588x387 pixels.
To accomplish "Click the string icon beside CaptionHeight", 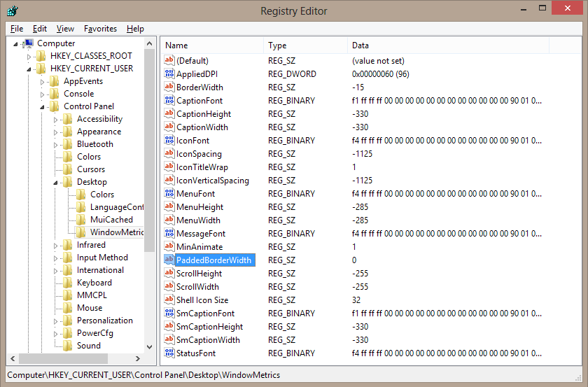I will pyautogui.click(x=169, y=113).
